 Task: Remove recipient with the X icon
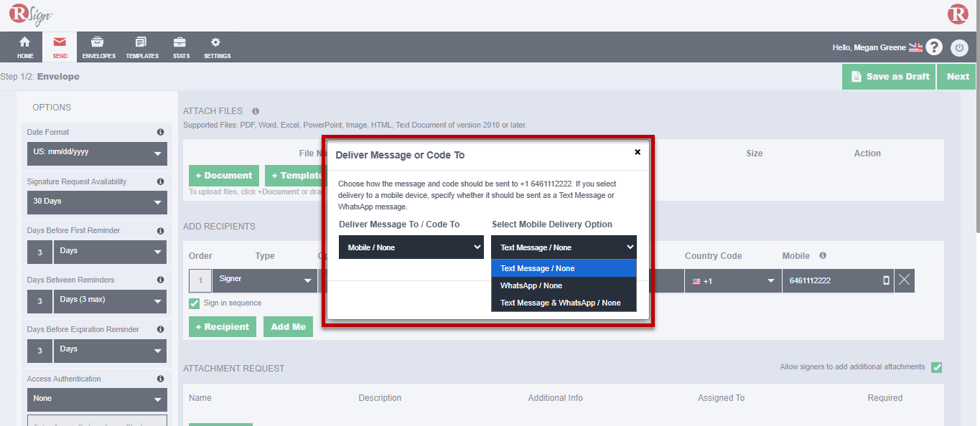click(x=904, y=280)
